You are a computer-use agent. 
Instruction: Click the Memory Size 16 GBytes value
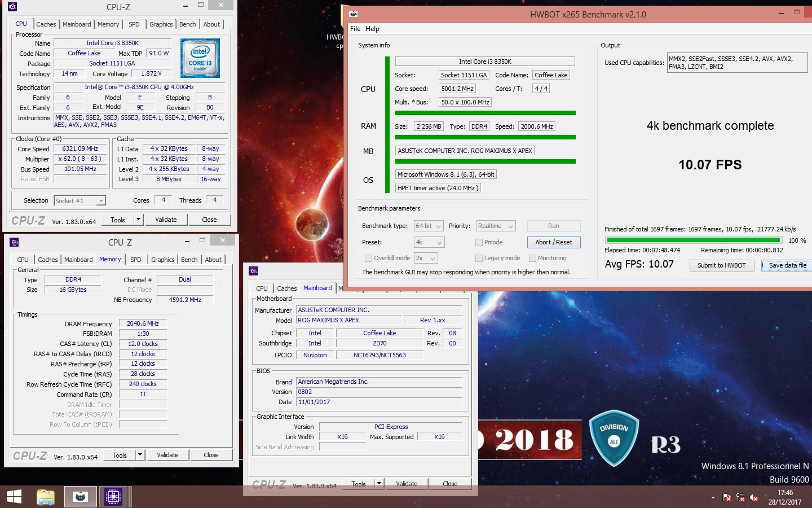73,290
